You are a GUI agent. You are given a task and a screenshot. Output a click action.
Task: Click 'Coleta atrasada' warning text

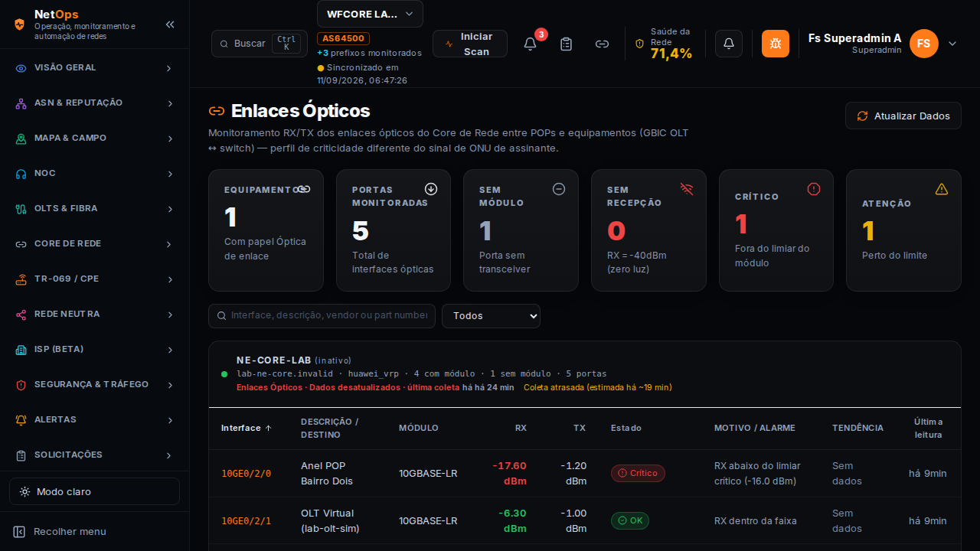tap(598, 387)
